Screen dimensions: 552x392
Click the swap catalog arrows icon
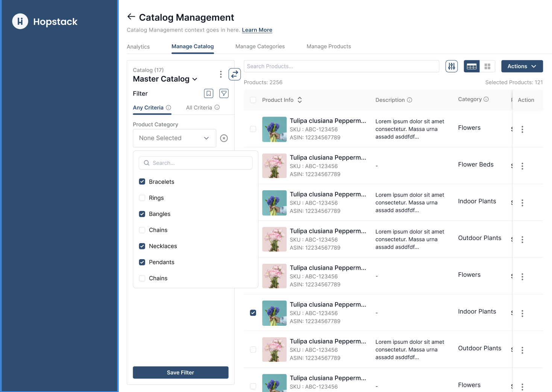[x=234, y=74]
